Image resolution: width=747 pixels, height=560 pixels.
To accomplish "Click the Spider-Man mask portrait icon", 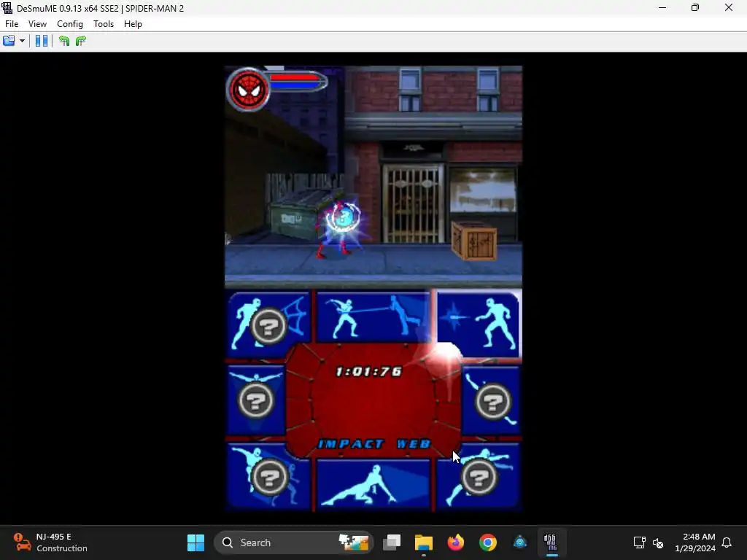I will (x=248, y=89).
